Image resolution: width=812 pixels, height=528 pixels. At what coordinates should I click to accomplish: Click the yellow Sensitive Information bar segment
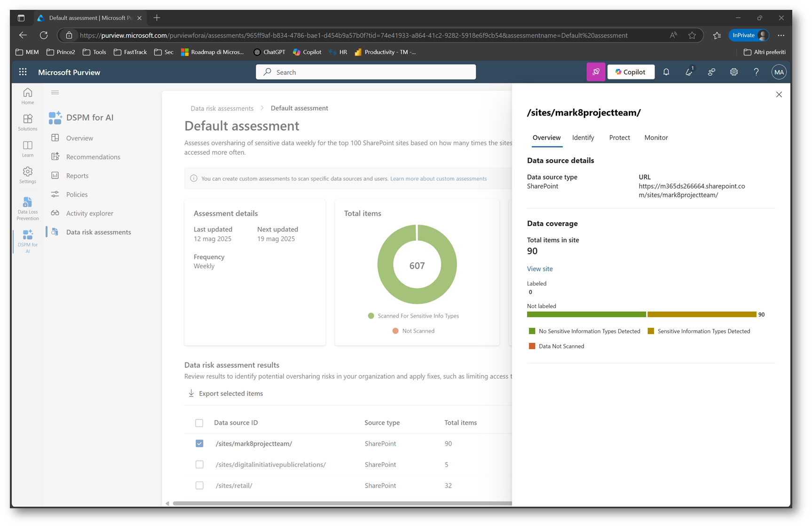point(702,314)
